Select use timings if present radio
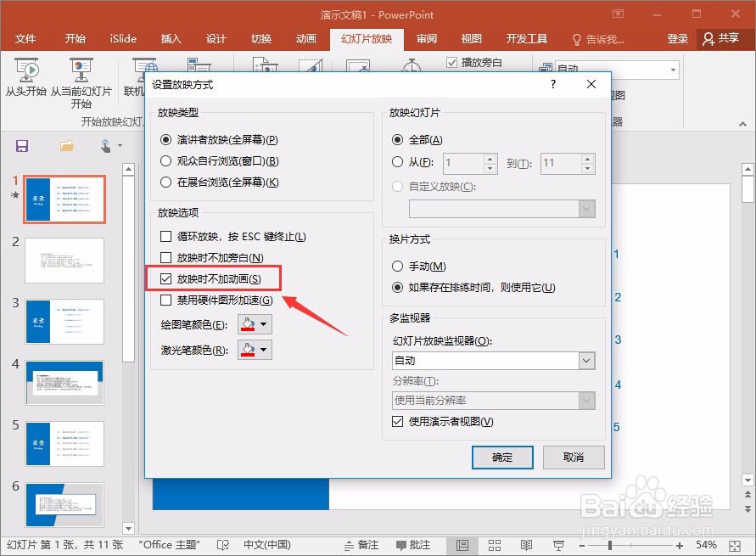This screenshot has width=756, height=556. [x=397, y=288]
